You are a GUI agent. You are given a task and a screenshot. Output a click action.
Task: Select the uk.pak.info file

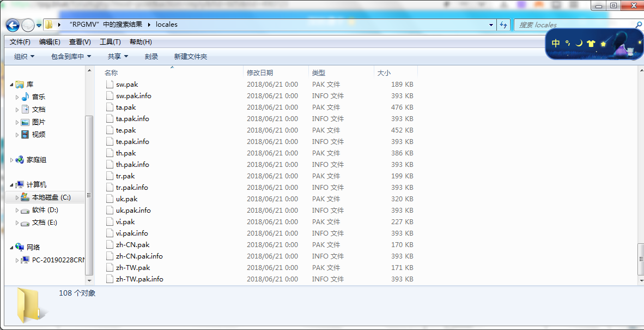[x=133, y=211]
